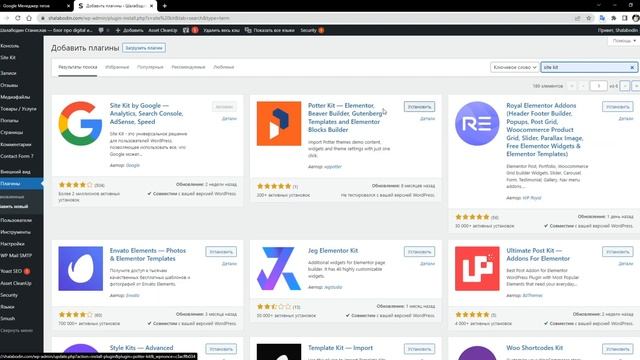Go to the next results page arrow
The width and height of the screenshot is (640, 360).
coord(624,86)
